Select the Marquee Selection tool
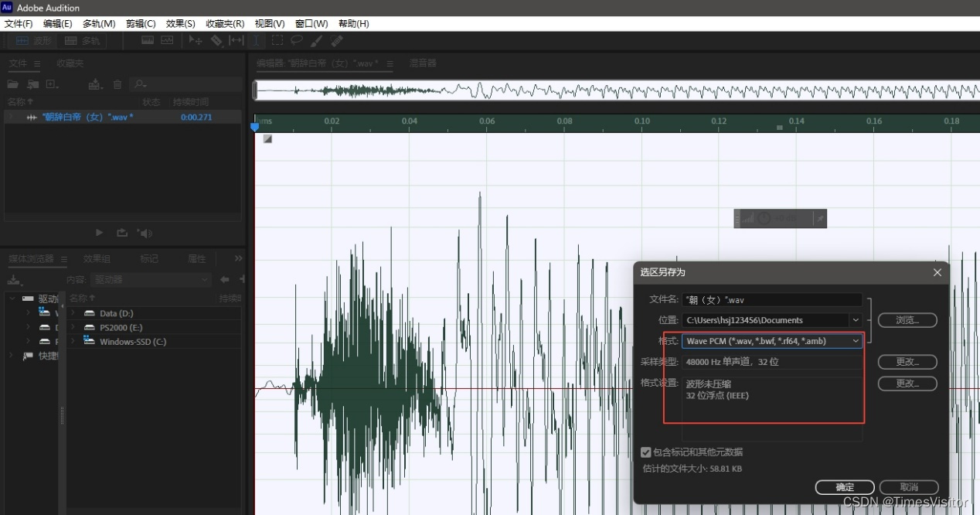The image size is (980, 515). [x=277, y=40]
